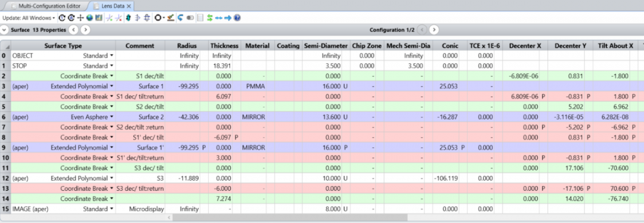Screen dimensions: 644x223
Task: Click the horizontal scrollbar at table bottom
Action: point(290,217)
